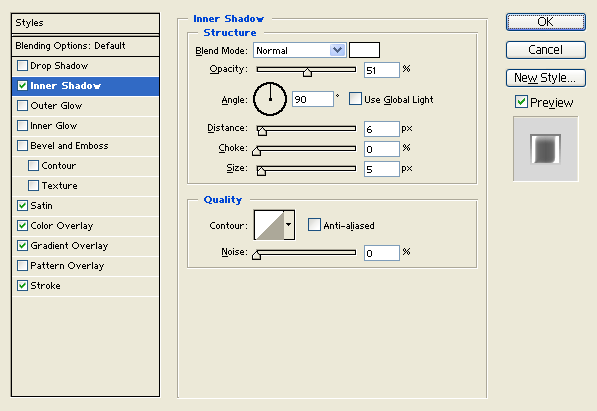Enable the Drop Shadow checkbox
The image size is (597, 411).
[x=22, y=66]
